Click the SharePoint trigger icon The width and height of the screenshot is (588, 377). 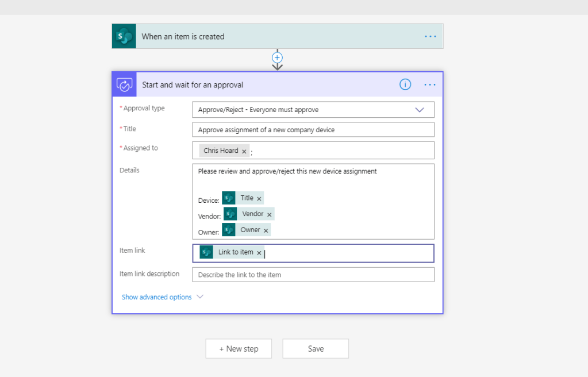click(x=124, y=36)
